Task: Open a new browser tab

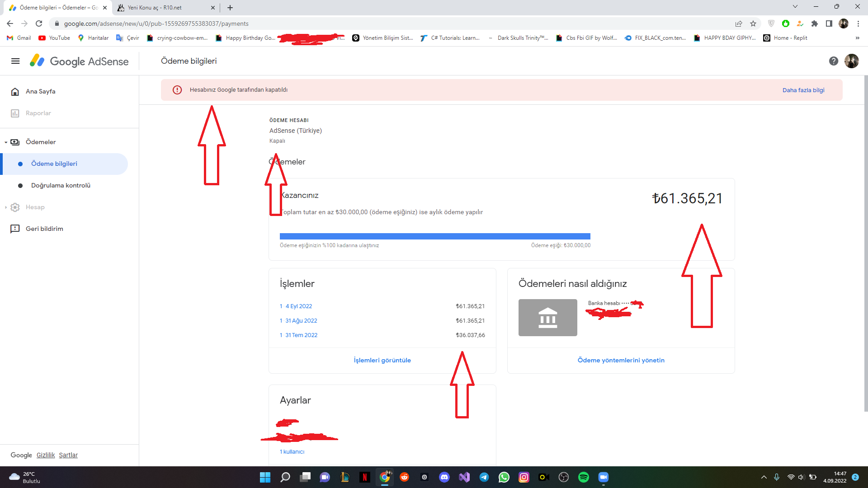Action: click(x=230, y=8)
